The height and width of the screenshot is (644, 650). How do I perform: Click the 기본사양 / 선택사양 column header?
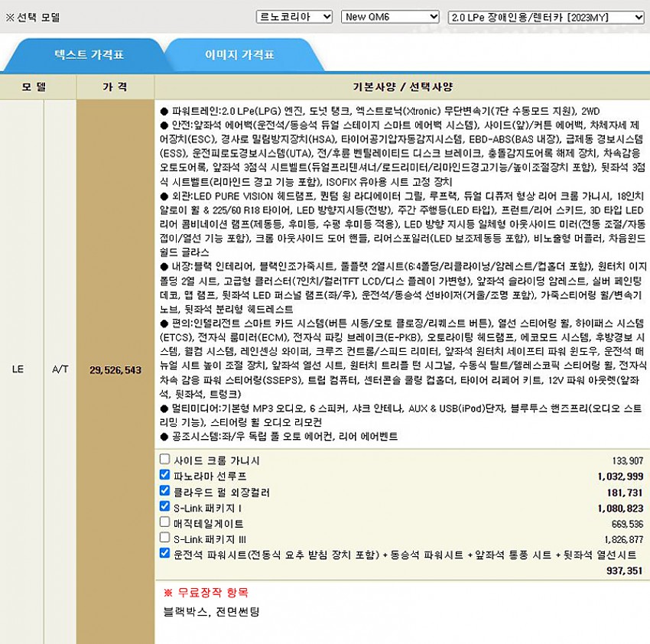[x=401, y=86]
